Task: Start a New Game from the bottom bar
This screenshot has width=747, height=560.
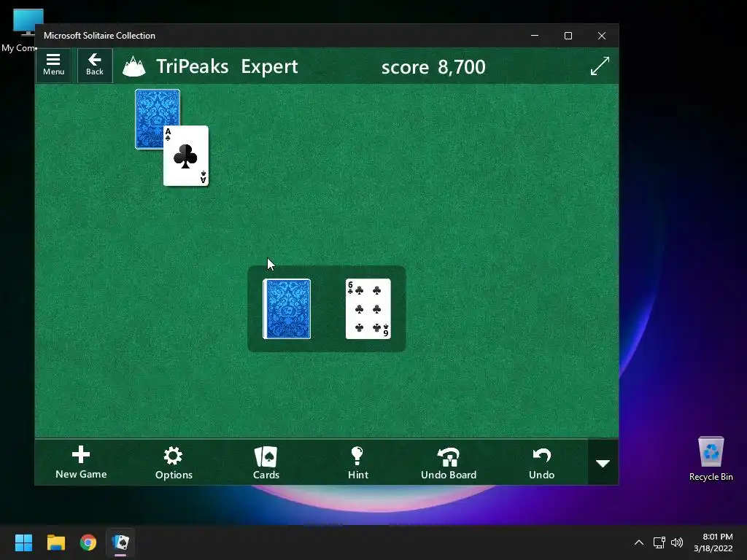Action: tap(81, 462)
